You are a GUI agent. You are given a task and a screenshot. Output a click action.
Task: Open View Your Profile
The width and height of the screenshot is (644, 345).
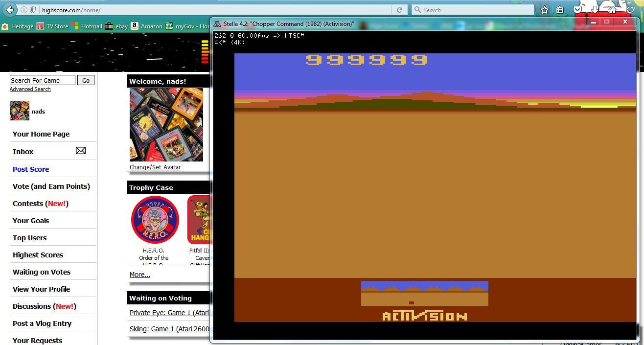pos(42,289)
